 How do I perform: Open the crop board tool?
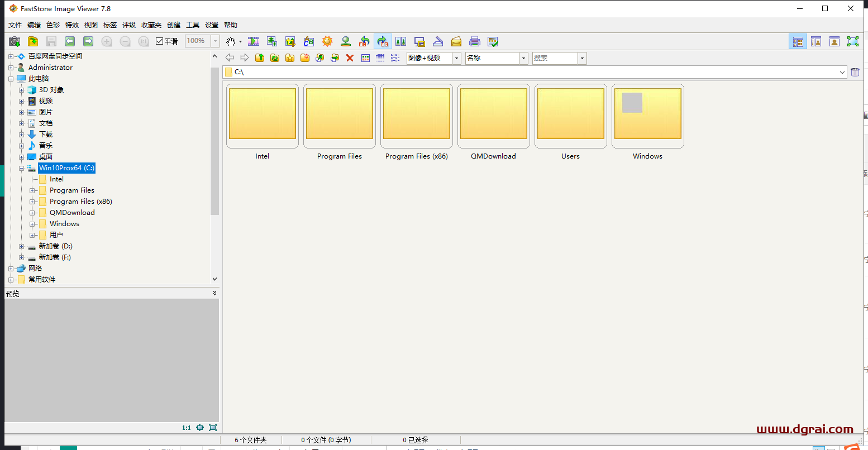290,41
